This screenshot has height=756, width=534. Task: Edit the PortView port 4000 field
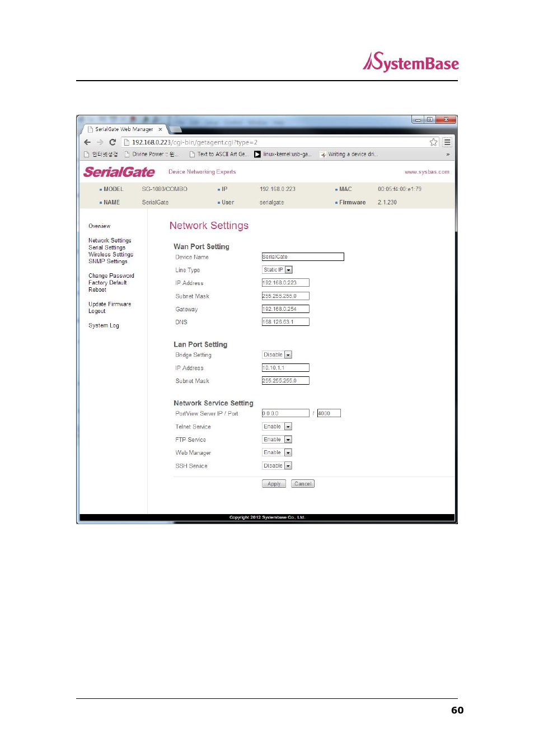(x=329, y=413)
